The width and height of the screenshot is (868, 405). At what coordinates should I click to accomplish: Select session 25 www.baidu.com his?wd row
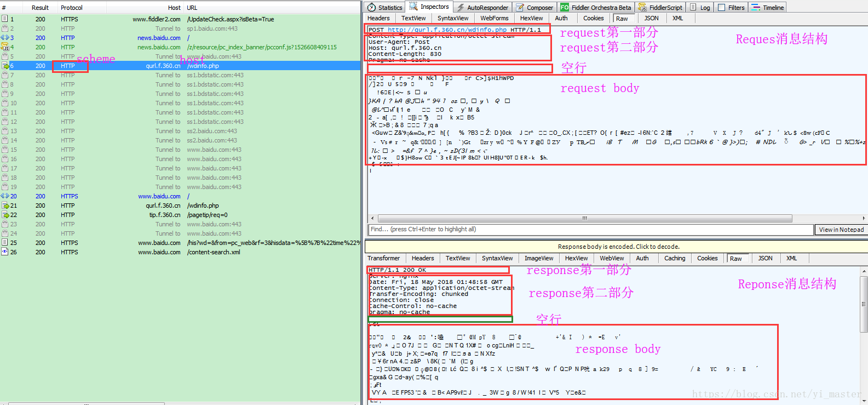pyautogui.click(x=181, y=243)
